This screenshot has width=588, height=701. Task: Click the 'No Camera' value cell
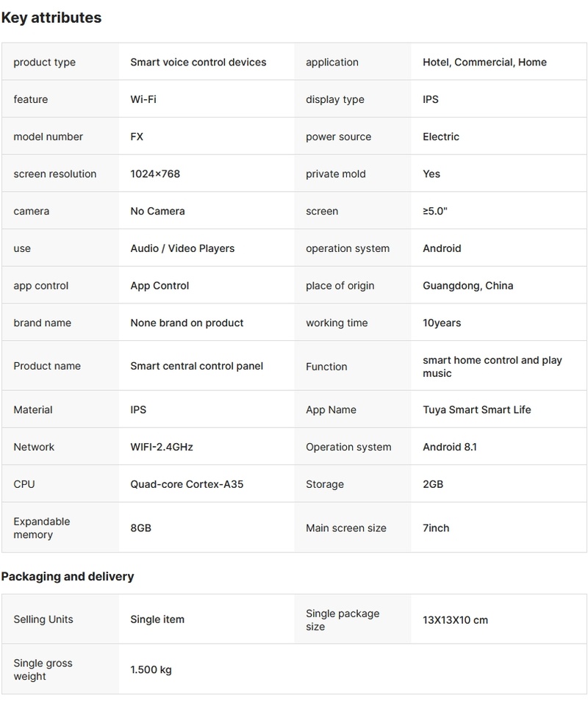(x=157, y=211)
